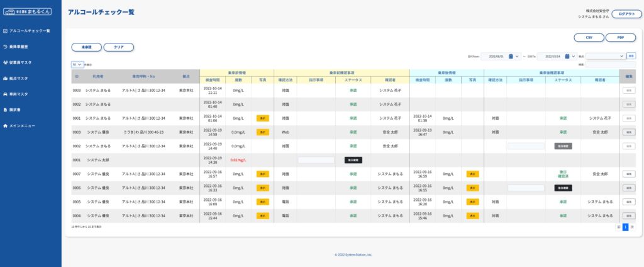Expand the chevron beside the From date
The width and height of the screenshot is (644, 267).
pos(518,56)
